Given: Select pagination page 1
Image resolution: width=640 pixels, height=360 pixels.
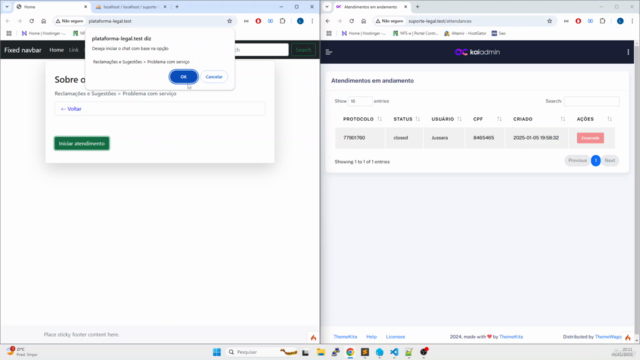Looking at the screenshot, I should coord(596,160).
